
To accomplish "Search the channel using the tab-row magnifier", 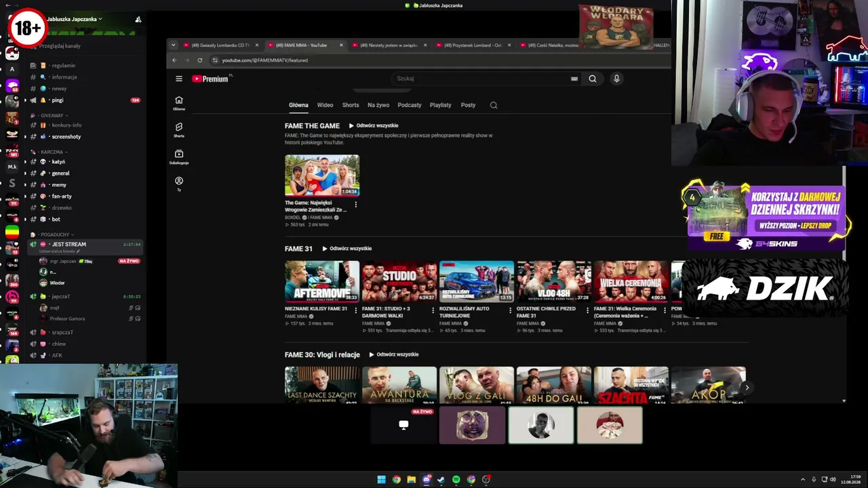I will (x=494, y=105).
